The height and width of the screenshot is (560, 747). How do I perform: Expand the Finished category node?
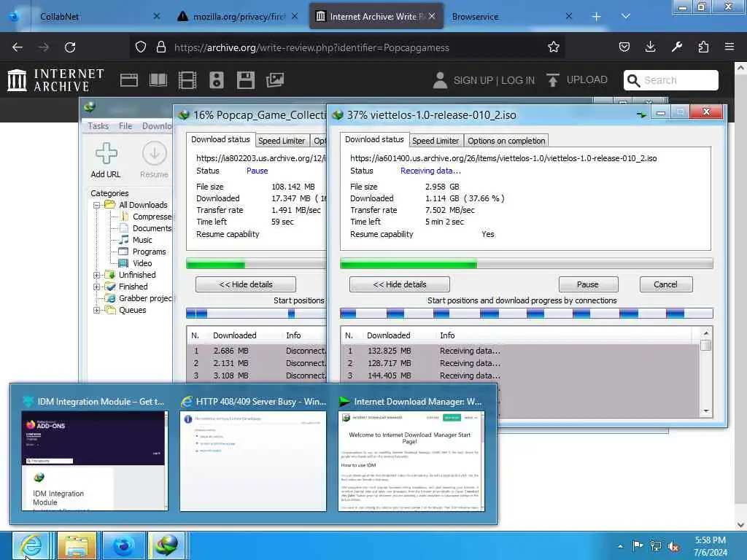click(x=97, y=287)
